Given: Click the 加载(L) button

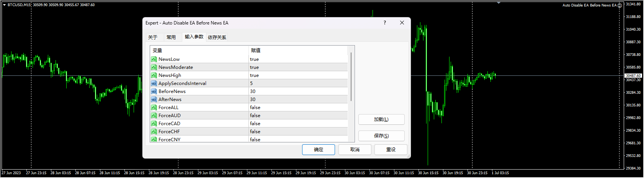Looking at the screenshot, I should click(x=381, y=119).
